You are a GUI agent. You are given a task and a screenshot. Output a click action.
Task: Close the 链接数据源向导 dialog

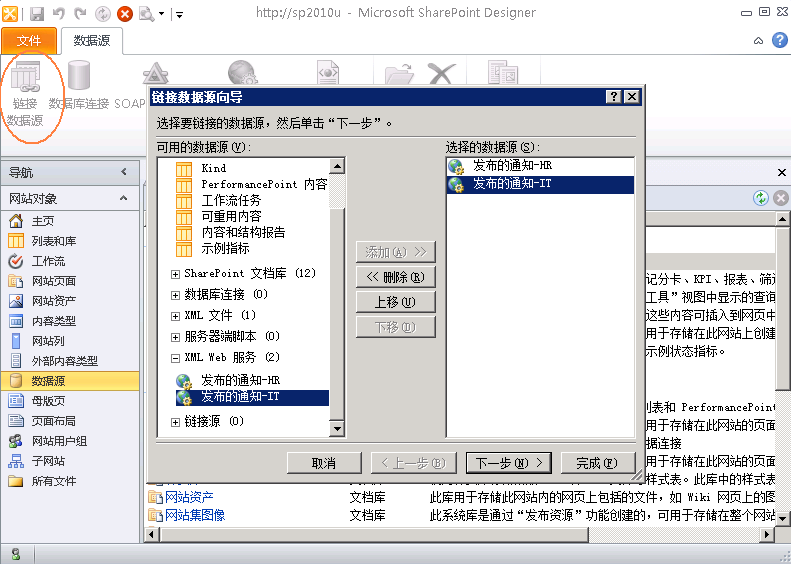tap(632, 96)
